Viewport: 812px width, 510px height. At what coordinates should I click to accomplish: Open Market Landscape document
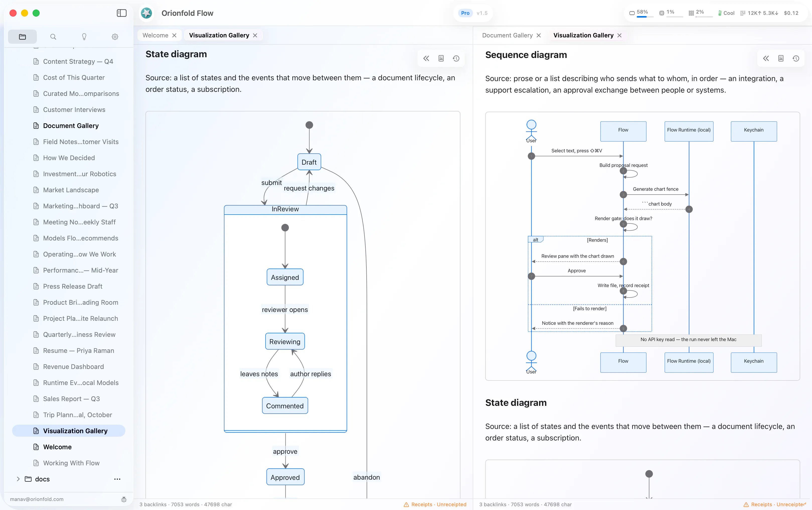point(69,190)
